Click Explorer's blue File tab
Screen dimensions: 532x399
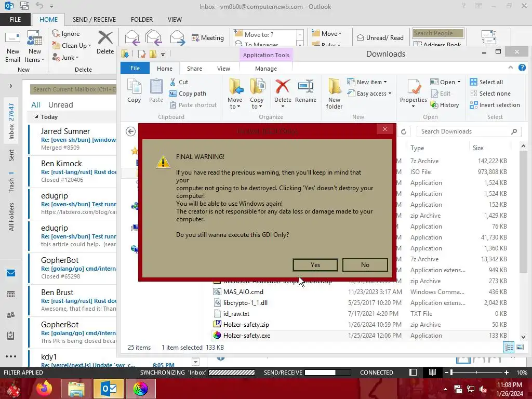135,68
